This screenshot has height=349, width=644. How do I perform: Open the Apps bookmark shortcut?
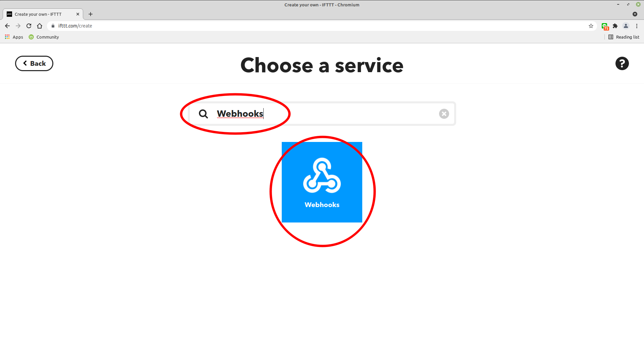tap(14, 37)
